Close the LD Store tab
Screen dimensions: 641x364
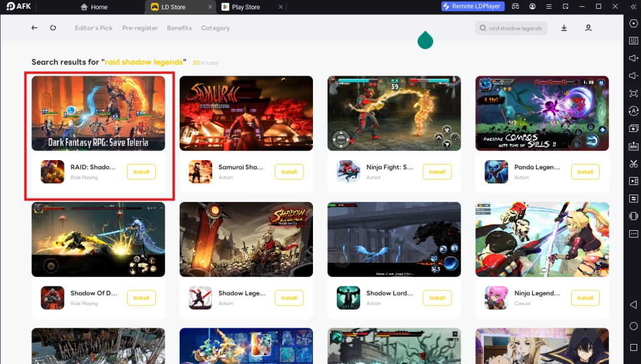point(210,7)
